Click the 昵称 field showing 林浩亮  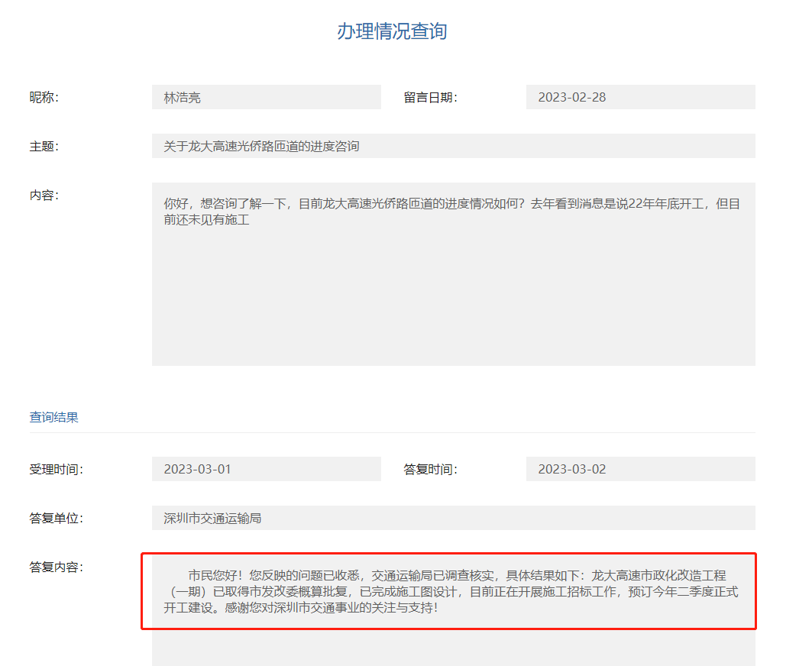(266, 97)
